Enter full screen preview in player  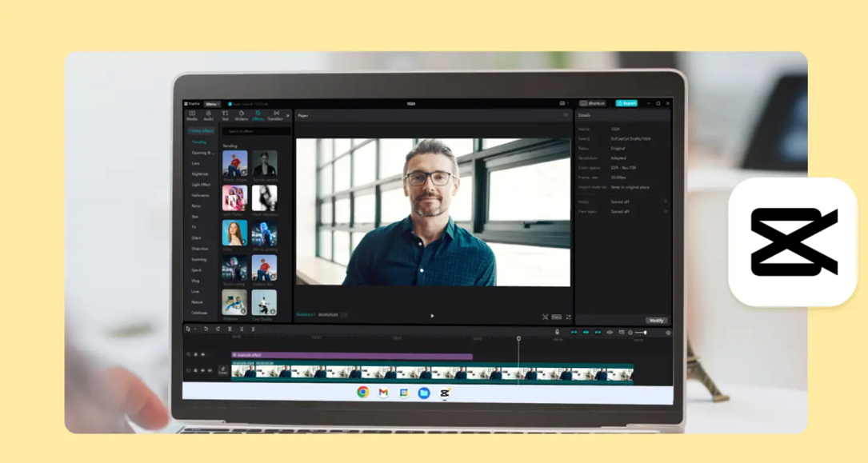pyautogui.click(x=569, y=317)
